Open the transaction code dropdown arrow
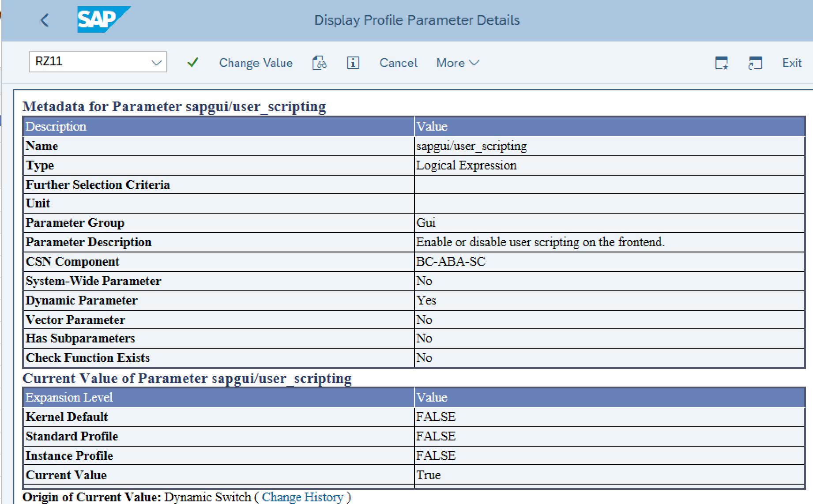Screen dimensions: 813x504 [156, 62]
